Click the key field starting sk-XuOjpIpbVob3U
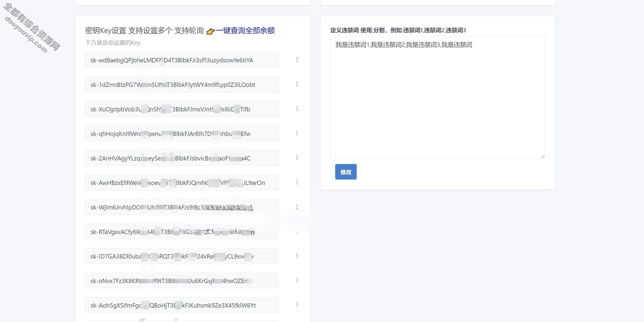Screen dimensions: 644x322 [182, 109]
